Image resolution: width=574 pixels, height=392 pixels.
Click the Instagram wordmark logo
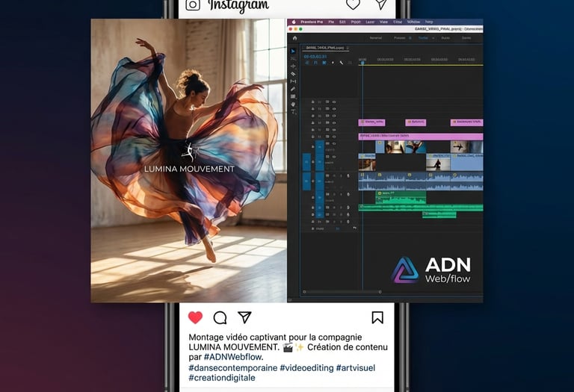(238, 5)
